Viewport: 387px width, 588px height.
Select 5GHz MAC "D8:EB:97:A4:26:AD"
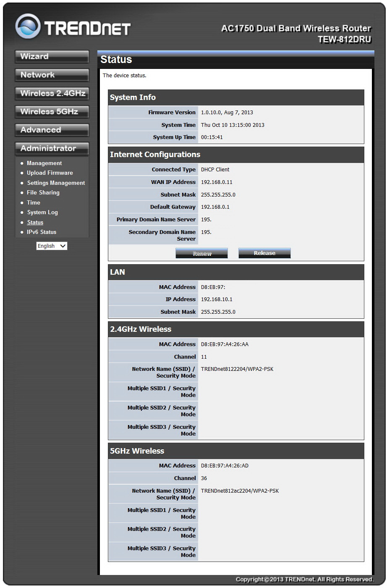[x=225, y=466]
